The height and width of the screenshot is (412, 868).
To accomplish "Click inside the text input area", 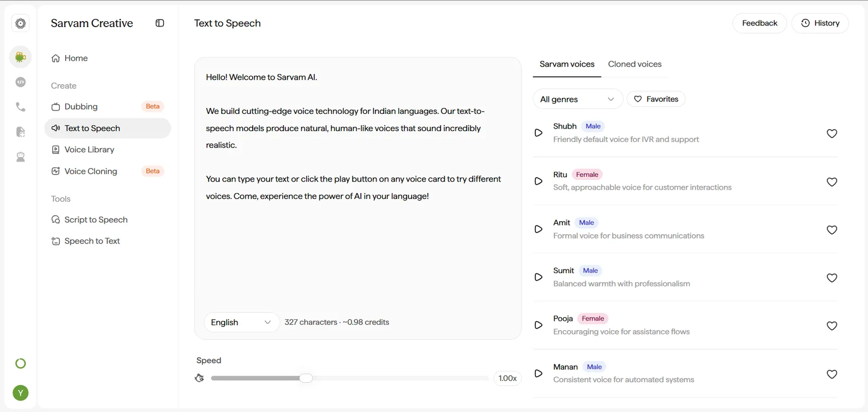I will [x=358, y=184].
